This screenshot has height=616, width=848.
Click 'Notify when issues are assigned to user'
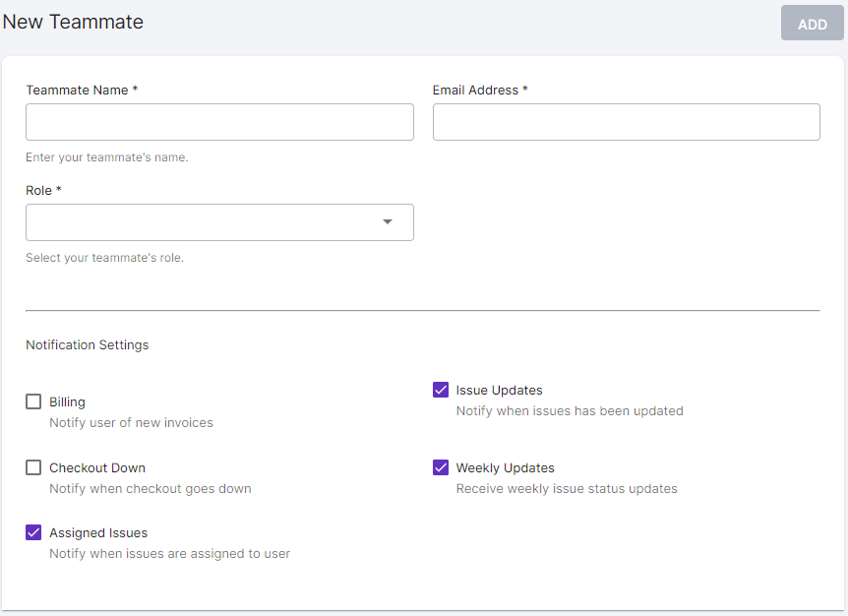click(x=170, y=554)
